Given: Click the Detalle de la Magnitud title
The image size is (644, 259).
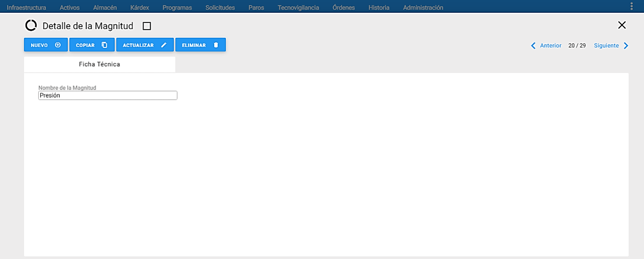Looking at the screenshot, I should point(88,26).
